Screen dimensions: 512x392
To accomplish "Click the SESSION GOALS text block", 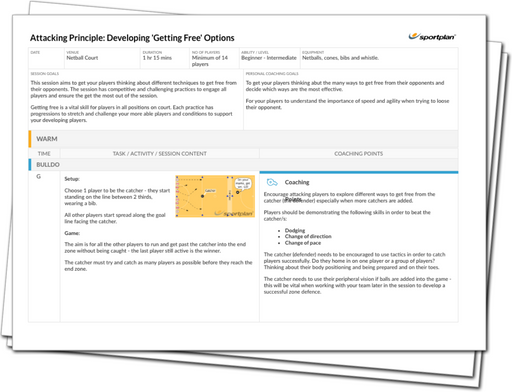I will 136,99.
